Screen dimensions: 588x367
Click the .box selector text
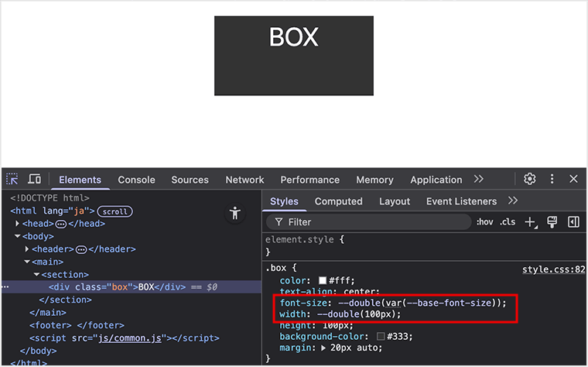(275, 268)
